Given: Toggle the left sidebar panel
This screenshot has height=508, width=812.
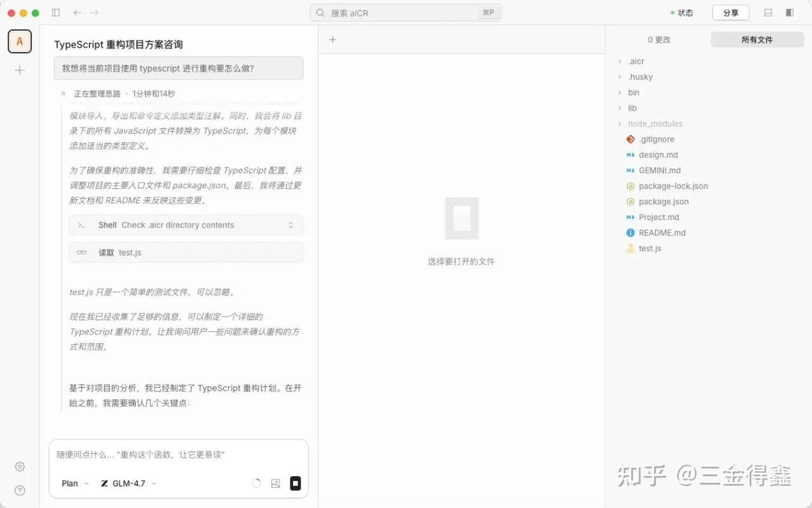Looking at the screenshot, I should [x=56, y=13].
